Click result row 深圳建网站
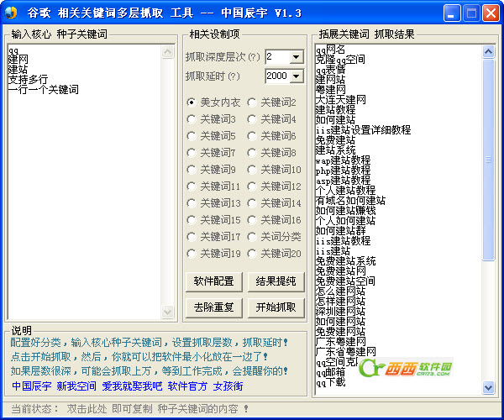 341,312
